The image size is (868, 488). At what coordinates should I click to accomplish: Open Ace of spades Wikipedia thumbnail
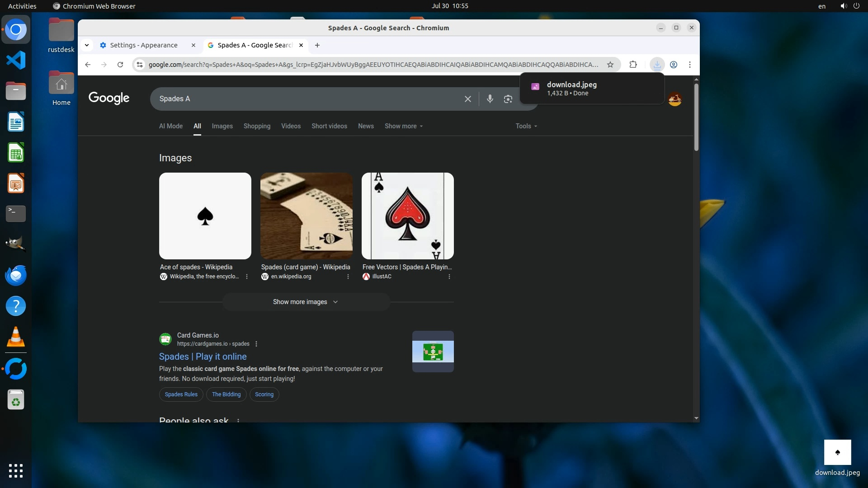pyautogui.click(x=205, y=216)
